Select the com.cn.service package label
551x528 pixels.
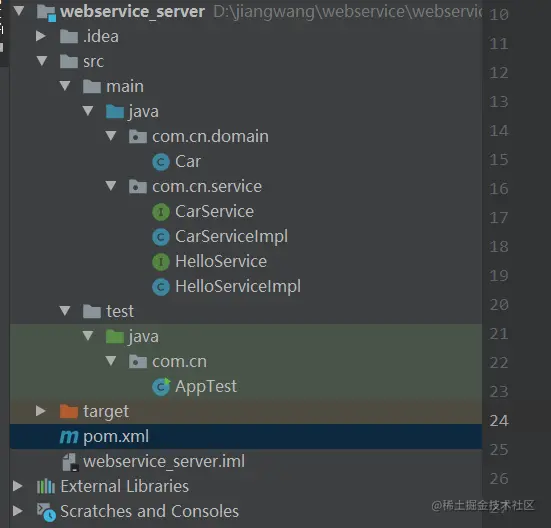[207, 187]
